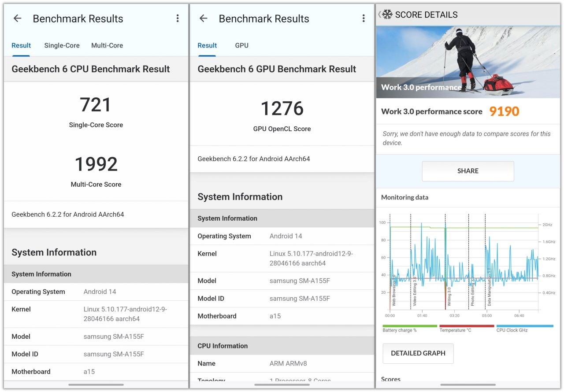Click 'Android 14' value in GPU screen
Screen dimensions: 564x392
(286, 236)
